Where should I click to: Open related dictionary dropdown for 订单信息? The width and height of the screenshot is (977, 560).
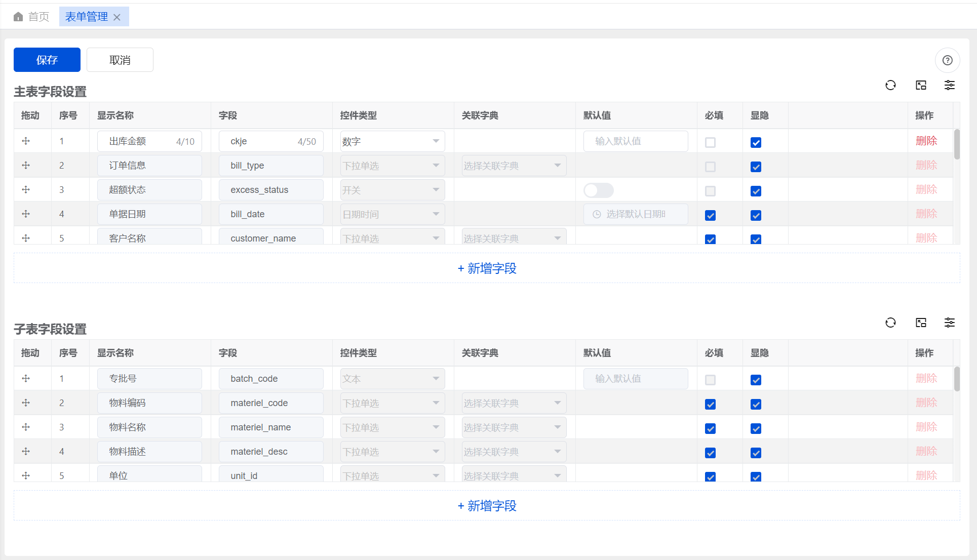(514, 166)
